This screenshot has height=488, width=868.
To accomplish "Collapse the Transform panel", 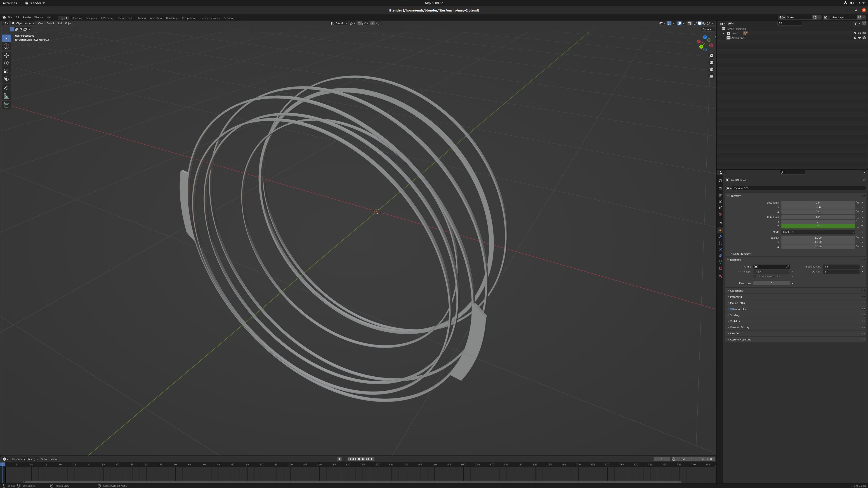I will (x=728, y=196).
